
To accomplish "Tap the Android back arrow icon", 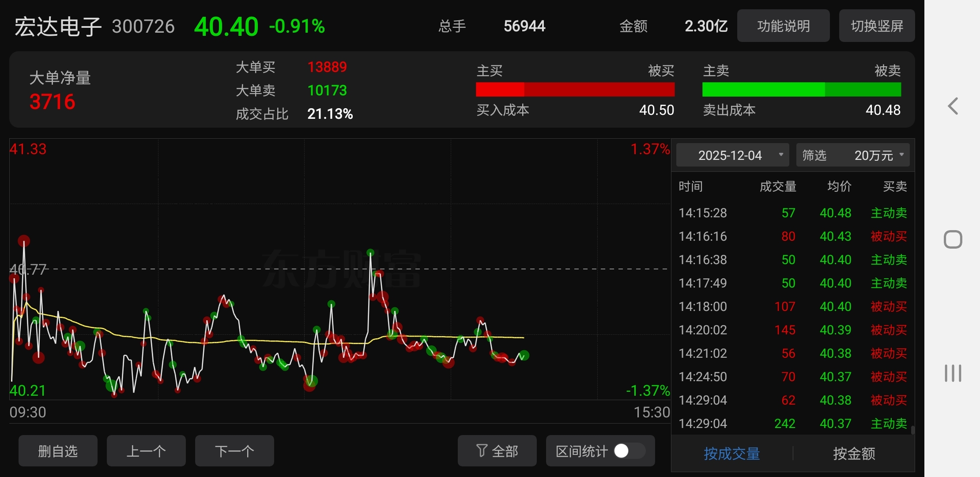I will coord(953,106).
